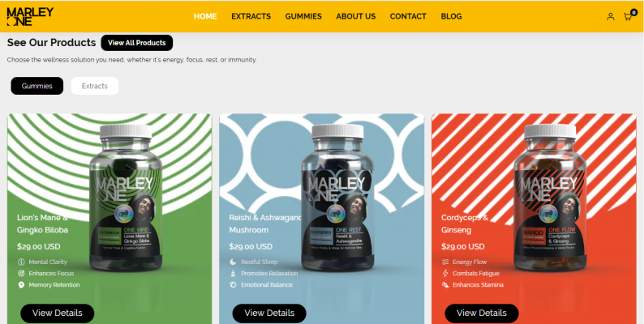Click the View All Products button
Viewport: 644px width, 324px height.
(137, 43)
